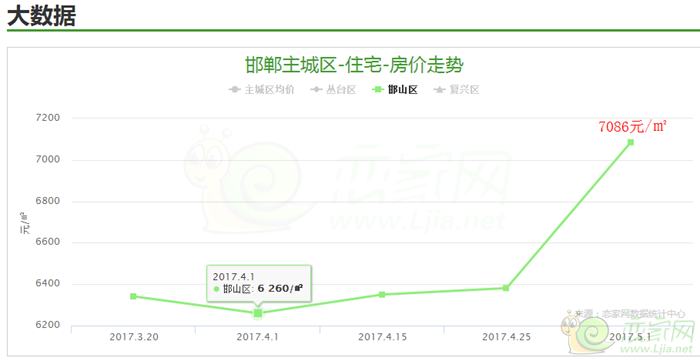Click the 6400 y-axis value
Screen dimensions: 700x361
[x=48, y=283]
